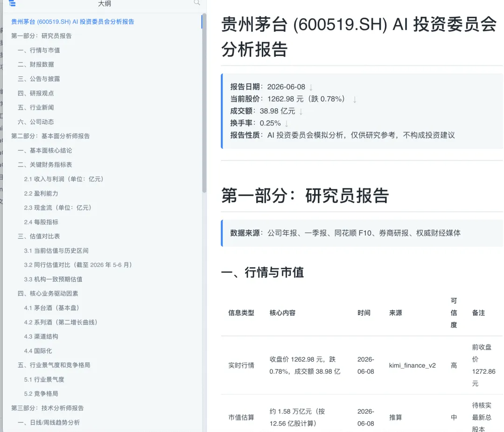Viewport: 504px width, 432px height.
Task: Jump to 六、公司动态 section
Action: click(36, 122)
